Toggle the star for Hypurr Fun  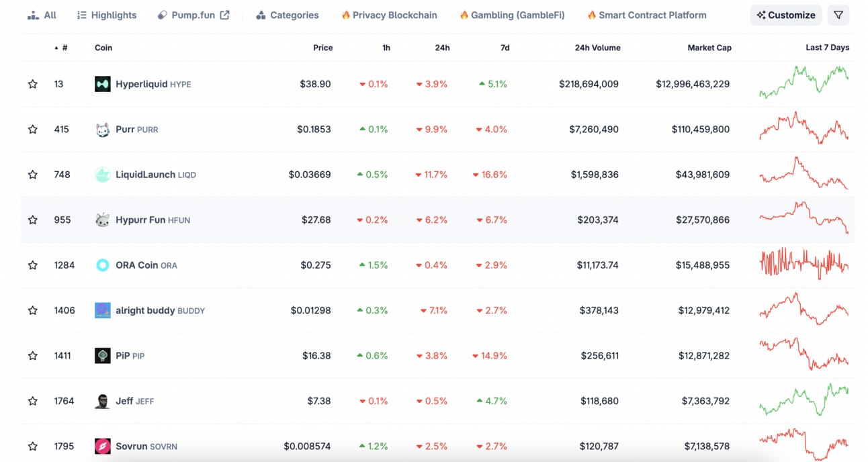coord(32,220)
